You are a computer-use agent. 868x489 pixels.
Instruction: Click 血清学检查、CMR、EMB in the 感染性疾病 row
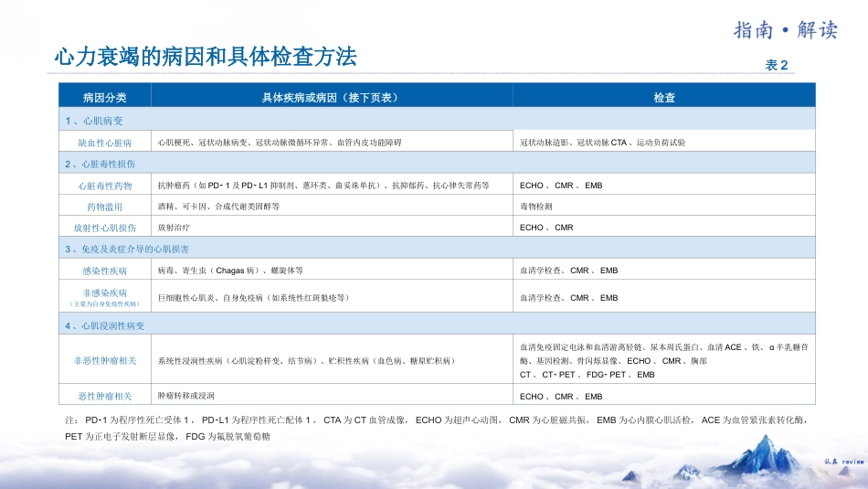pos(663,271)
